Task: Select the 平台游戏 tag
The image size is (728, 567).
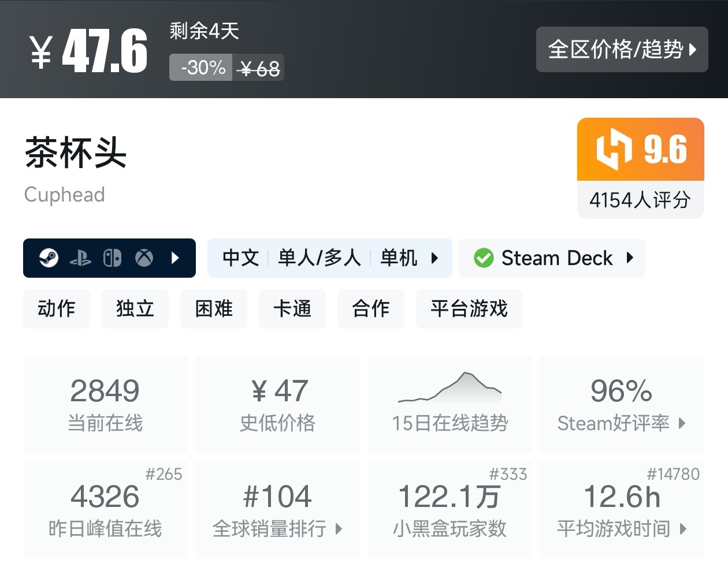Action: coord(469,308)
